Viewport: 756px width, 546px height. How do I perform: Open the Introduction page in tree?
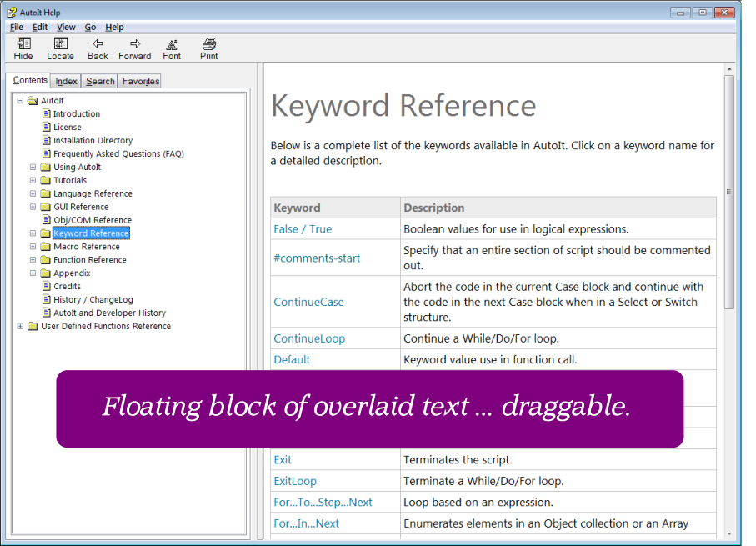point(76,114)
